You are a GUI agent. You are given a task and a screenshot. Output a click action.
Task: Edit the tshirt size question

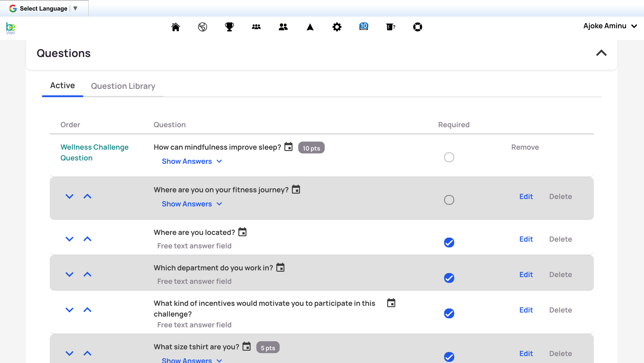(x=526, y=354)
